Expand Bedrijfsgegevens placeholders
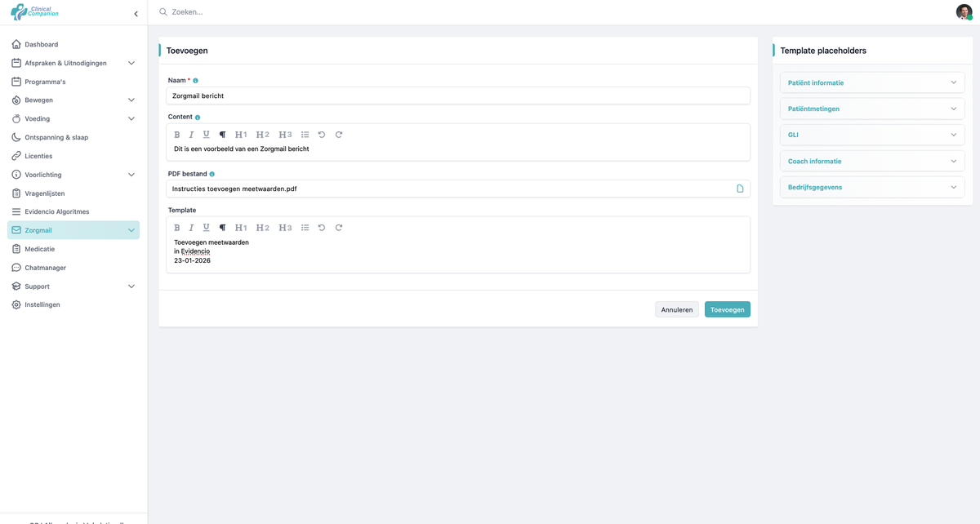 (x=872, y=187)
